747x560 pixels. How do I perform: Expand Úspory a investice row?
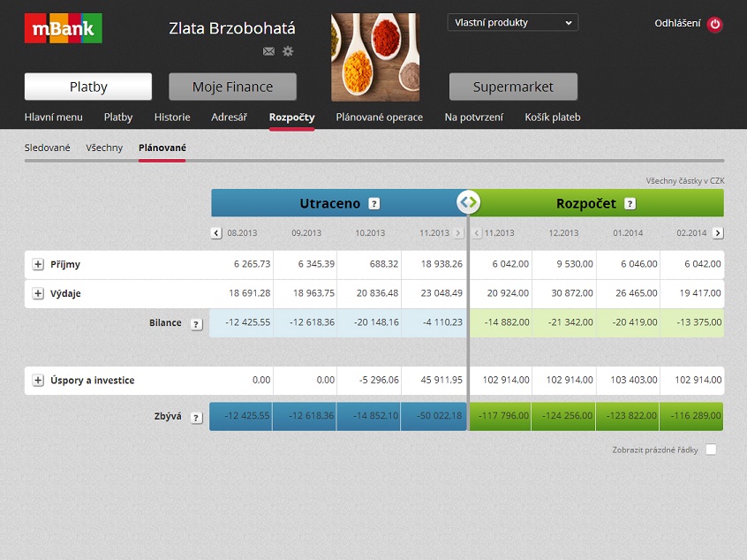coord(38,381)
